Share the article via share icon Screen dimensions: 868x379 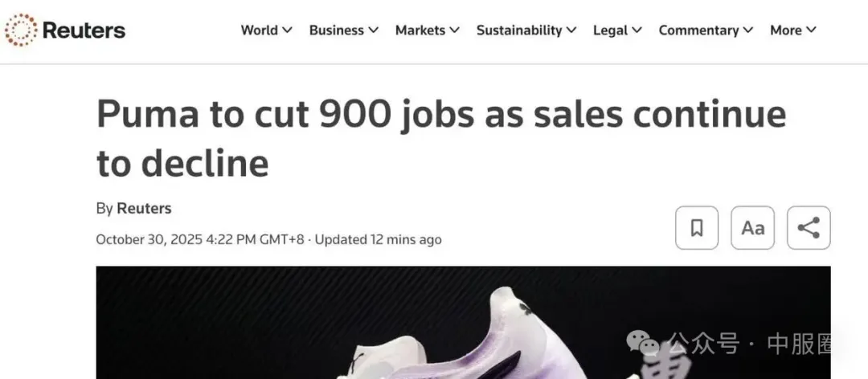click(x=808, y=228)
